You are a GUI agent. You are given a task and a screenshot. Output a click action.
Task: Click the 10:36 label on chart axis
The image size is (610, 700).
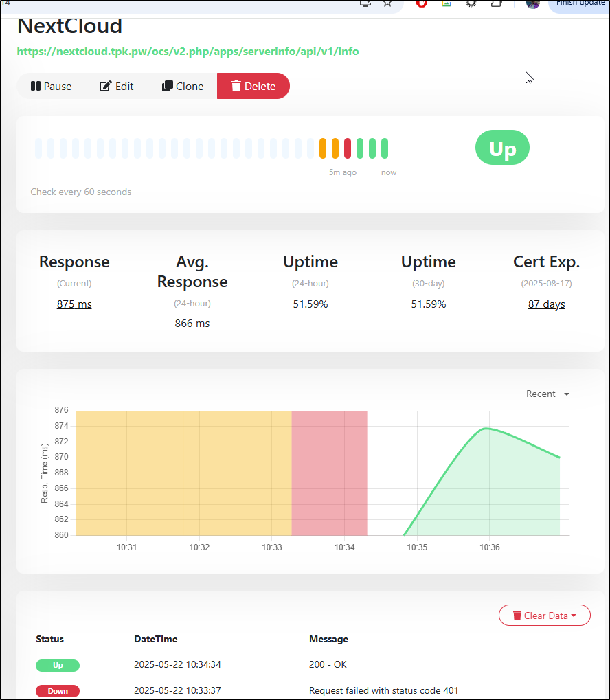pos(490,547)
